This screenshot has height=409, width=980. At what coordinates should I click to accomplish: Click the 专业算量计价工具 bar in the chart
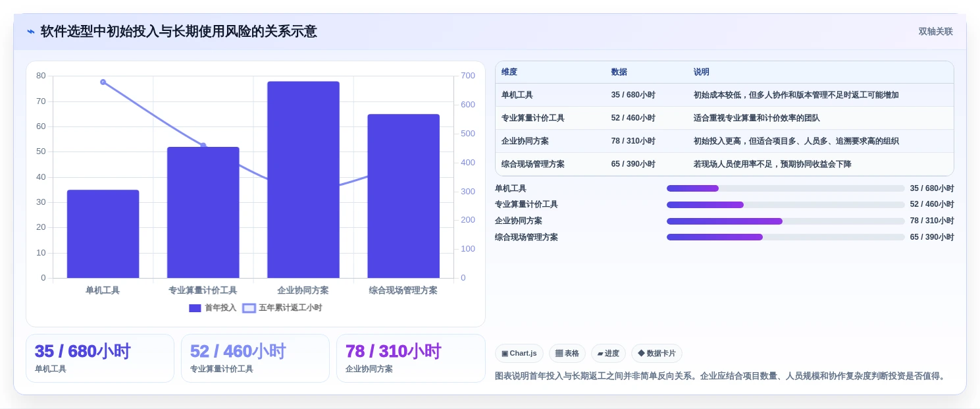203,212
